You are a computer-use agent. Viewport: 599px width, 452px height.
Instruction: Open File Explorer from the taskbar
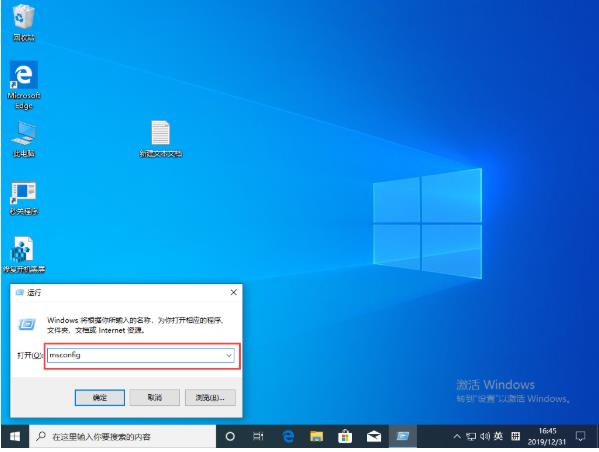tap(316, 436)
